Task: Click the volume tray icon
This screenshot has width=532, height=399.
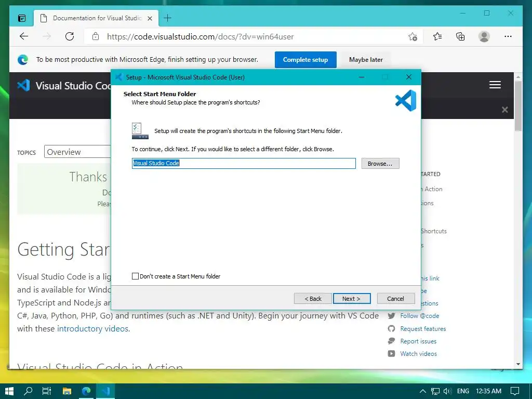Action: (x=447, y=391)
